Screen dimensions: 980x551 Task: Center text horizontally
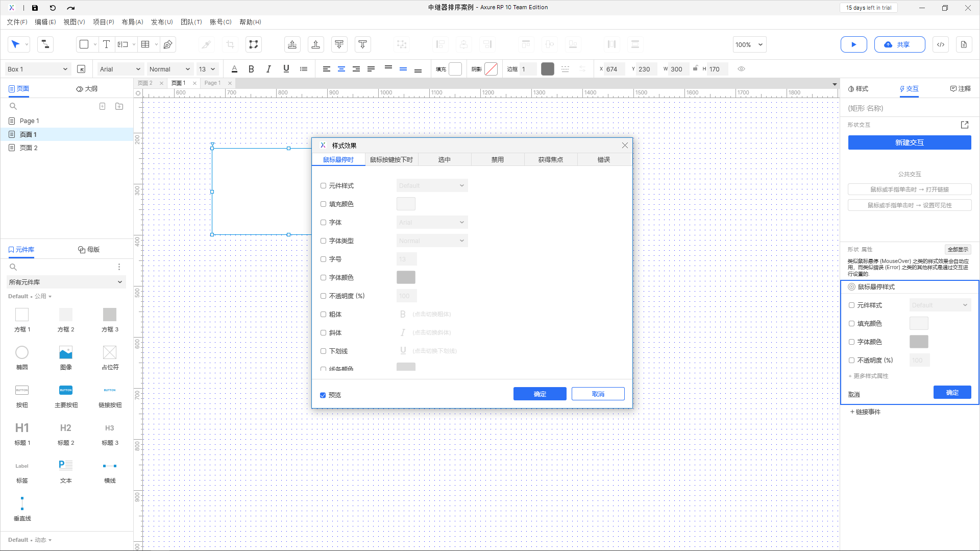(x=341, y=69)
